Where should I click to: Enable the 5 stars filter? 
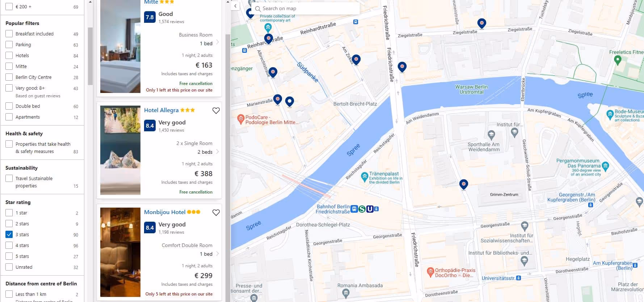9,256
